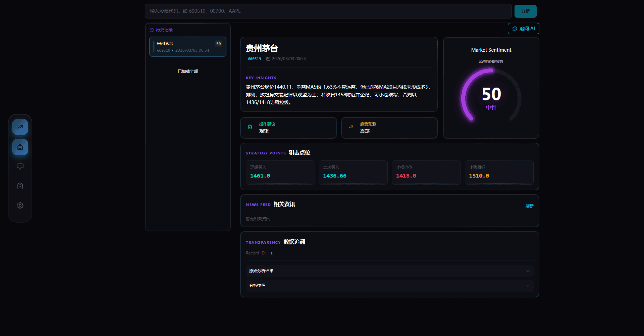Open the clipboard checklist sidebar icon
Screen dimensions: 644x336
20,186
